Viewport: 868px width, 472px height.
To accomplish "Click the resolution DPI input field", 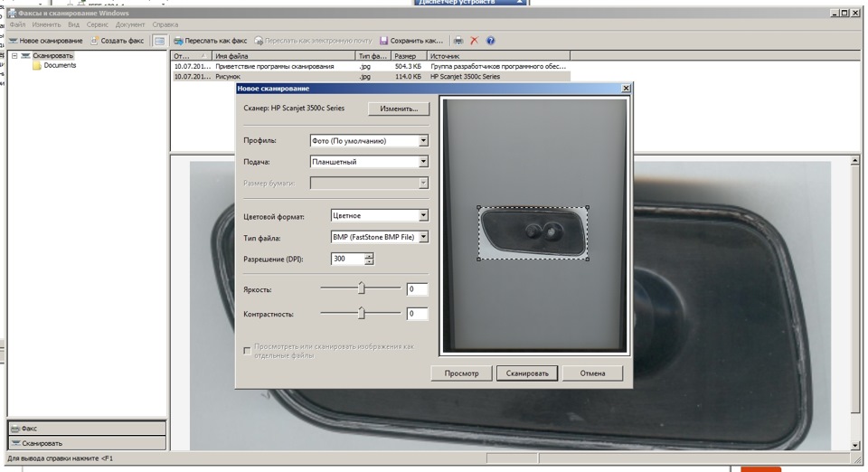I will (347, 259).
